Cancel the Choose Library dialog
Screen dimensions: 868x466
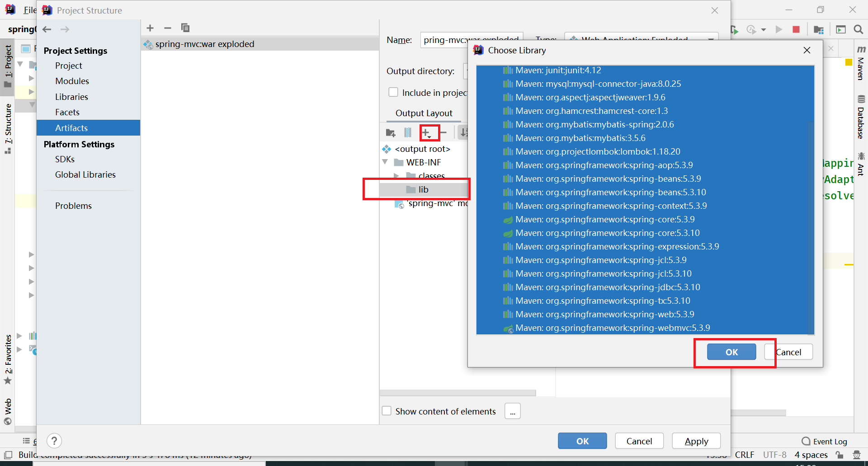pyautogui.click(x=788, y=352)
